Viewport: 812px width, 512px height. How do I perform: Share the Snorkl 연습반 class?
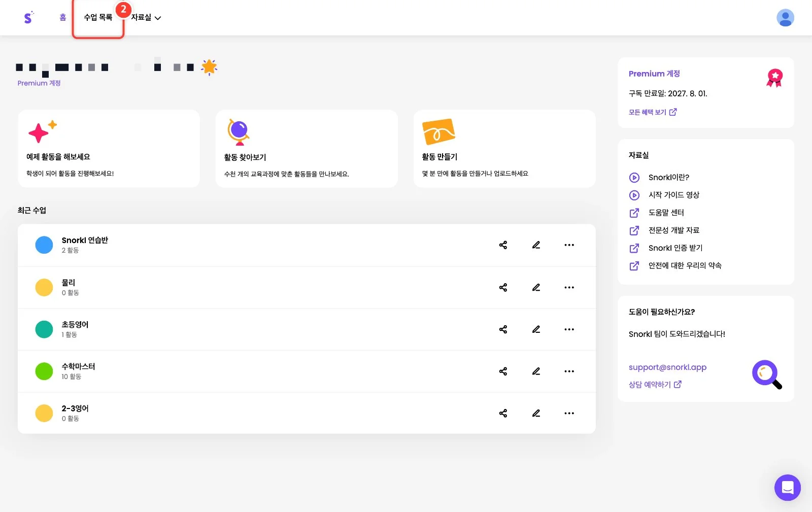pos(503,245)
